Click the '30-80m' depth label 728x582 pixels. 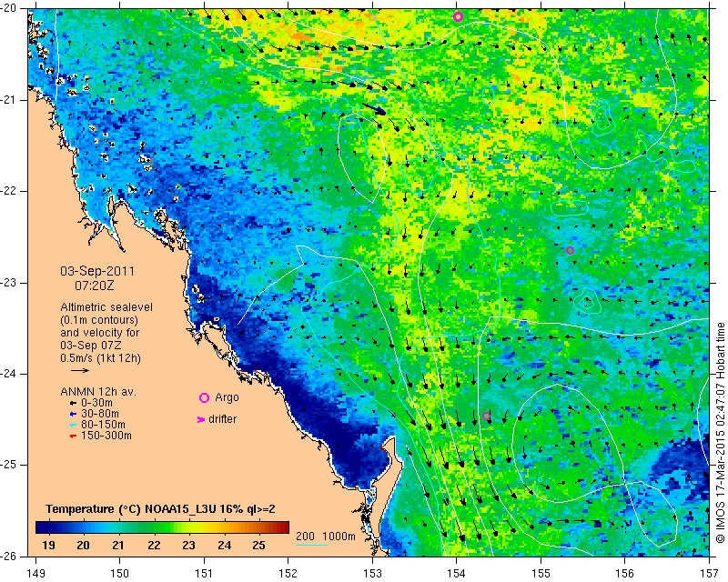[x=100, y=414]
